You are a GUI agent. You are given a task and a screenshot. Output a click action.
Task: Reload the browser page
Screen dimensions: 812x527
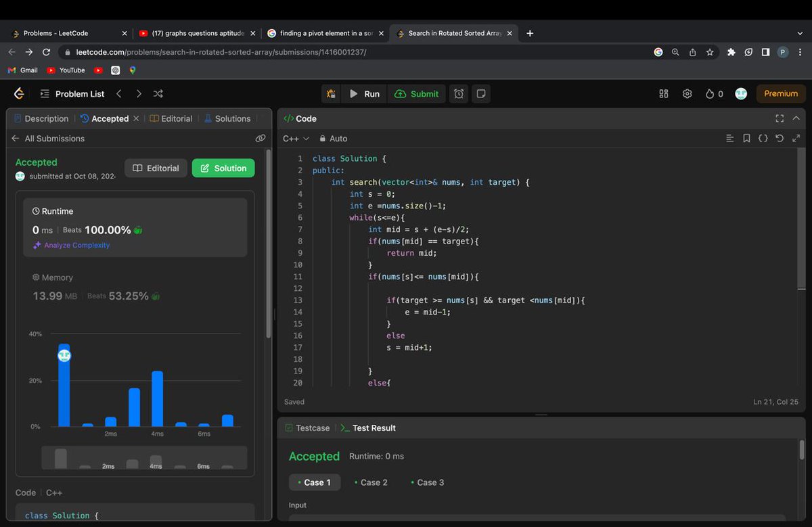(x=46, y=52)
